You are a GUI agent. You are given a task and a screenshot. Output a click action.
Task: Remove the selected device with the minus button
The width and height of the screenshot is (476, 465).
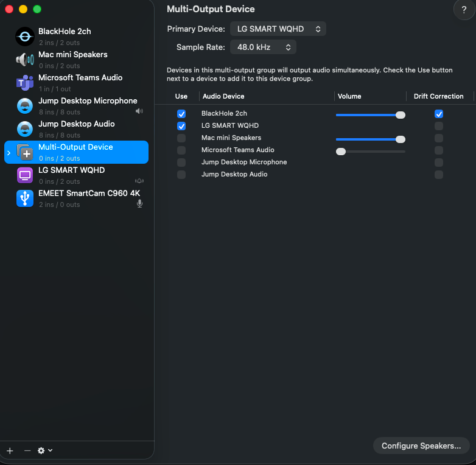pos(27,451)
